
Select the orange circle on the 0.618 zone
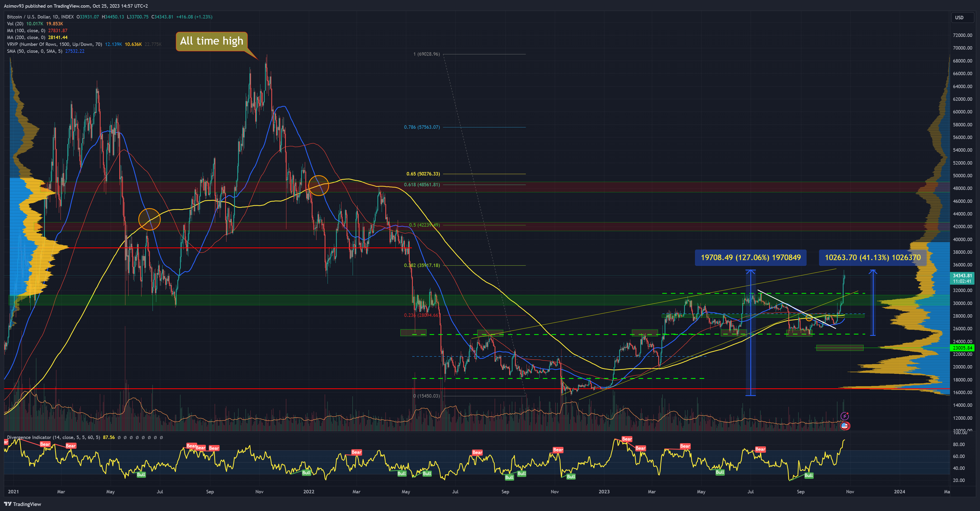(318, 185)
